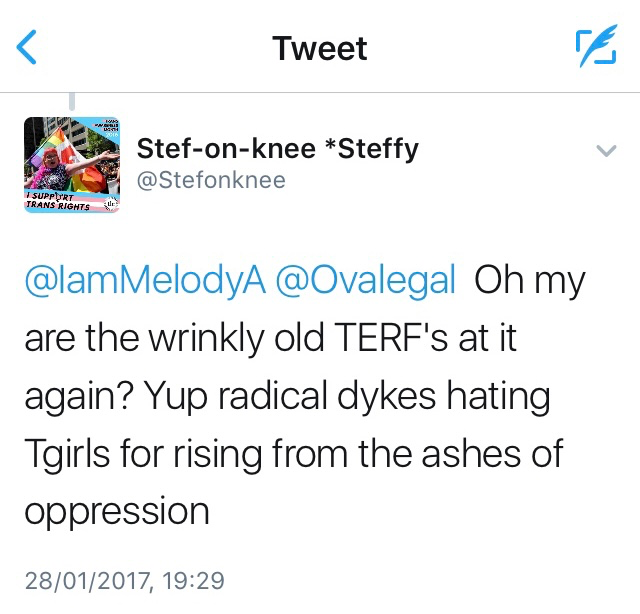Open the tweet options dropdown chevron

pyautogui.click(x=604, y=151)
